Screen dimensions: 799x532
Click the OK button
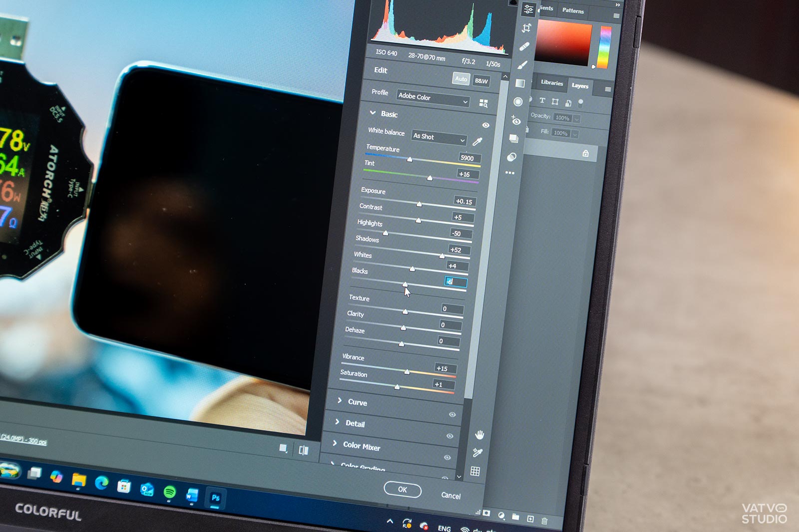pos(402,490)
